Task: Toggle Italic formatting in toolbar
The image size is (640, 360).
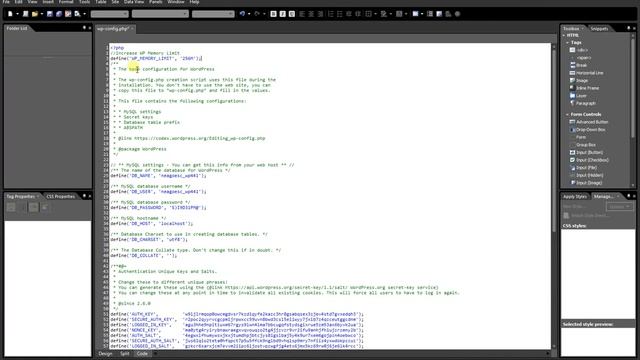Action: (282, 14)
